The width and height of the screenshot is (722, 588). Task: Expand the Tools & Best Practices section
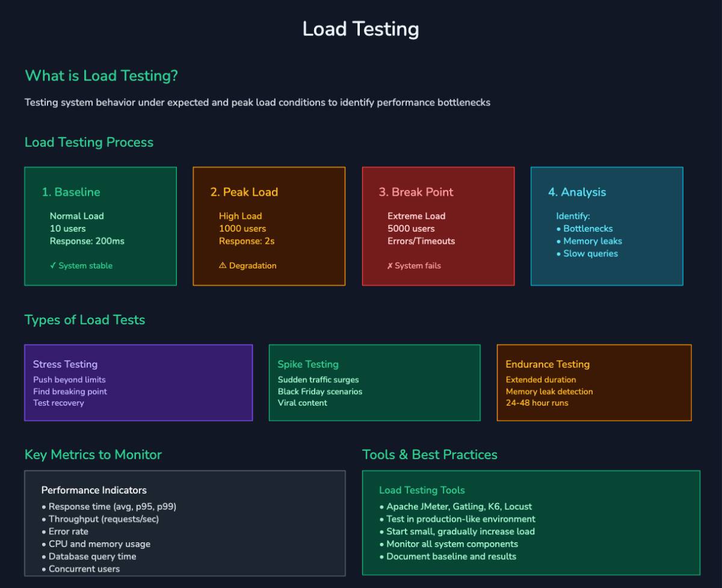tap(430, 454)
